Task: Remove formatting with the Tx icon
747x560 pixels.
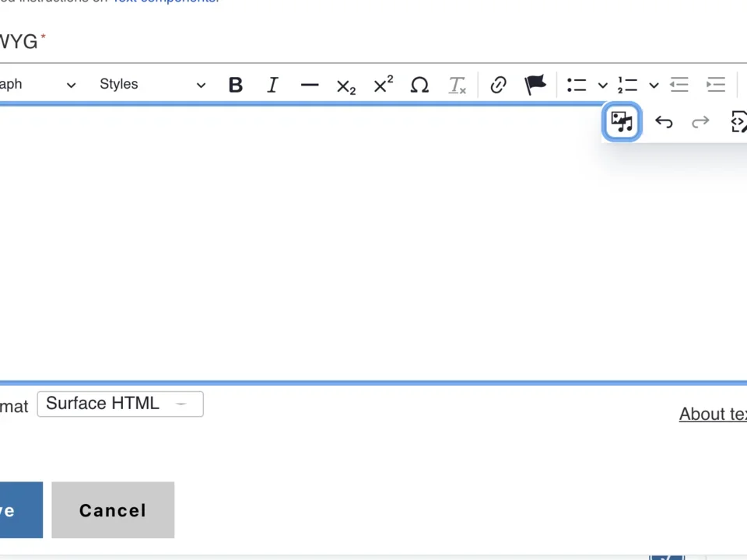Action: 457,85
